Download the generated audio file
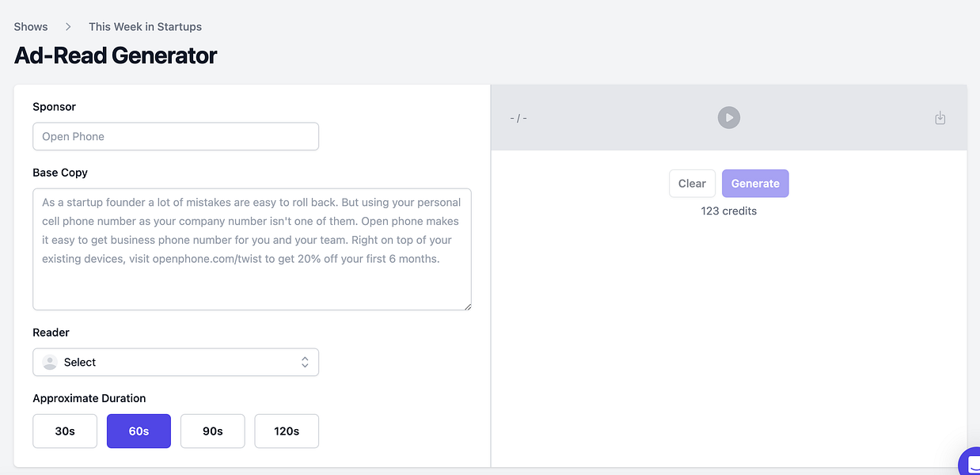The image size is (980, 475). coord(940,118)
